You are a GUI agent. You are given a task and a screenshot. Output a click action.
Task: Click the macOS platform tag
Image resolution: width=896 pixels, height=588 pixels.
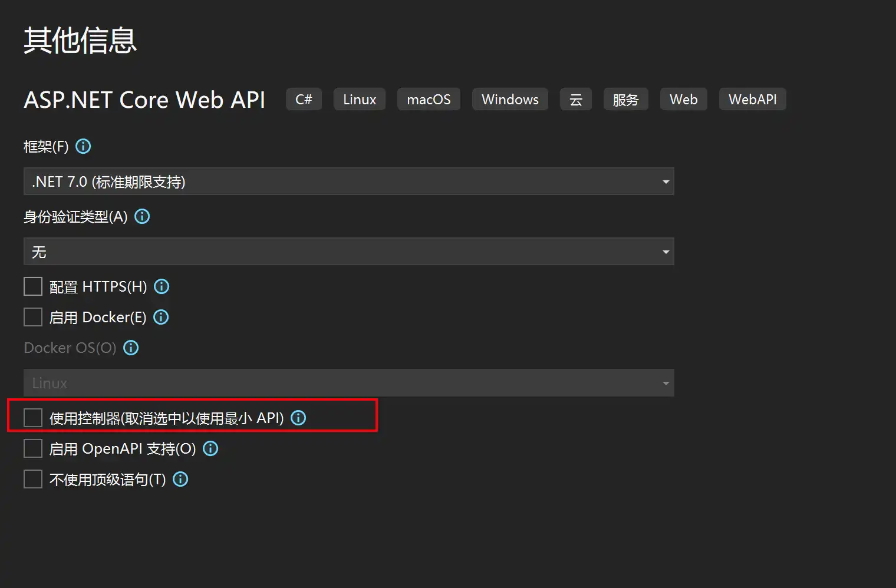coord(429,100)
